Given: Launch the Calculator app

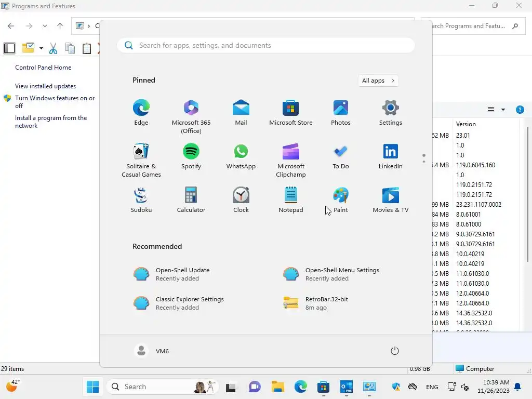Looking at the screenshot, I should tap(191, 200).
